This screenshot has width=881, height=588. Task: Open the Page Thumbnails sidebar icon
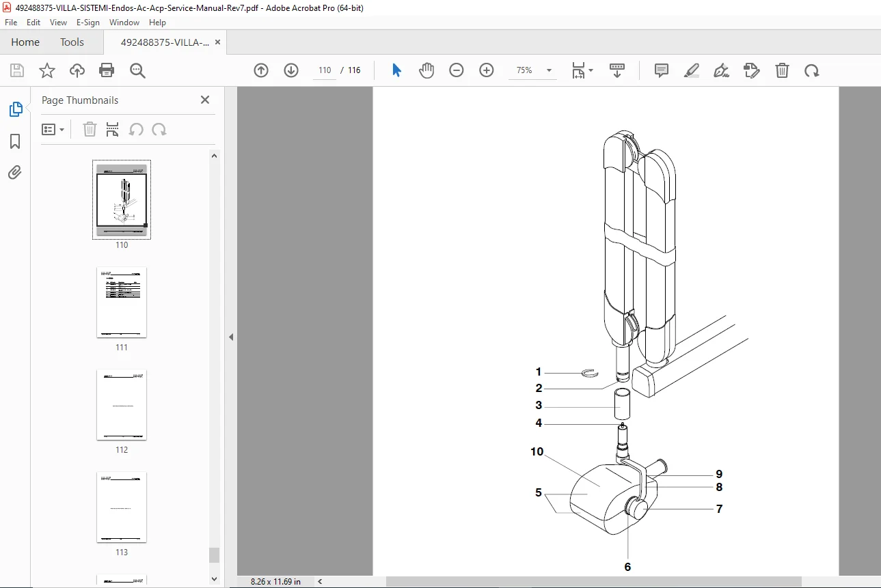click(15, 109)
